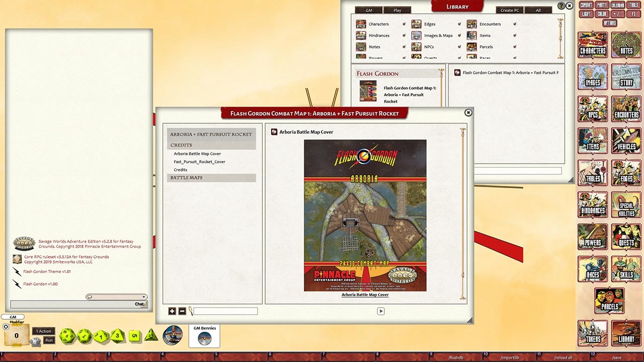This screenshot has height=362, width=644.
Task: Open the Tokens sidebar icon
Action: click(x=592, y=333)
